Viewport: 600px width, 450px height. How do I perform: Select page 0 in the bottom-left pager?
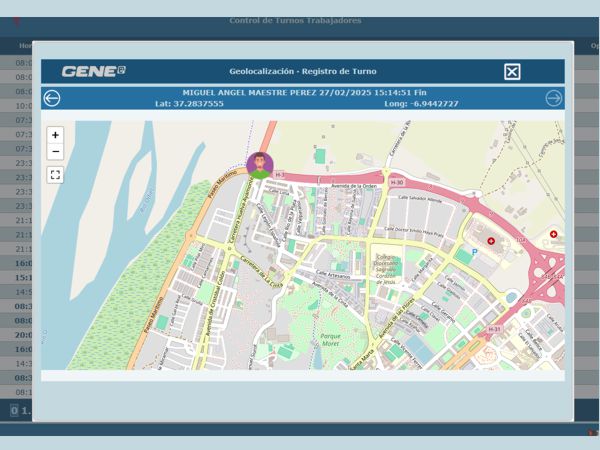click(14, 410)
